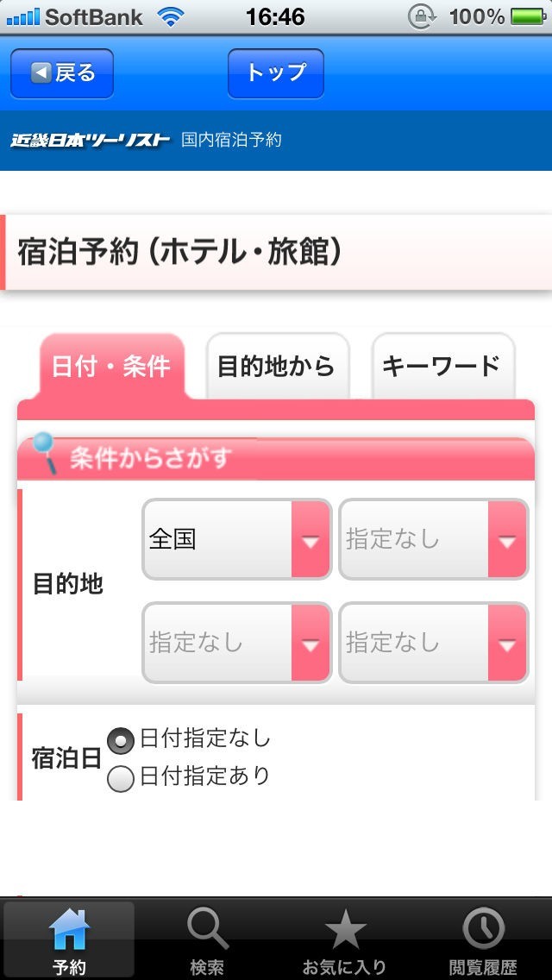Open the 全国 destination dropdown
The image size is (552, 980).
236,540
